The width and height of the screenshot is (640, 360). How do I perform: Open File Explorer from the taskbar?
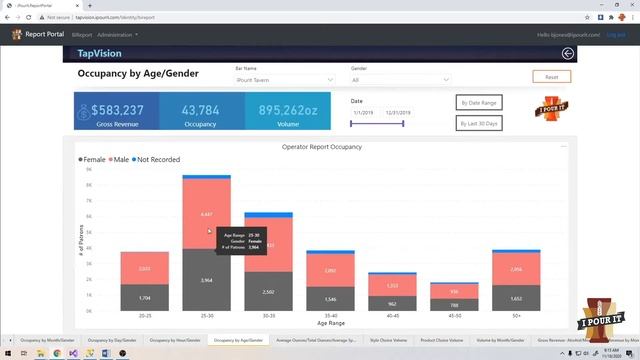point(40,353)
